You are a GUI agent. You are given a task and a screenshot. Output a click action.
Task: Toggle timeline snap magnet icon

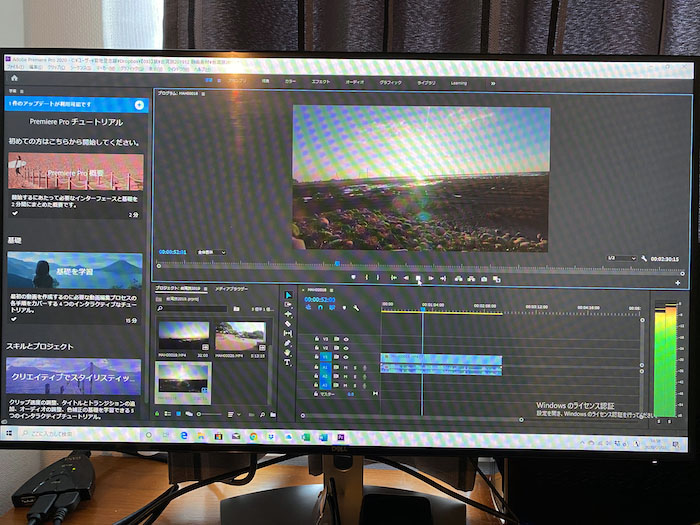[320, 308]
